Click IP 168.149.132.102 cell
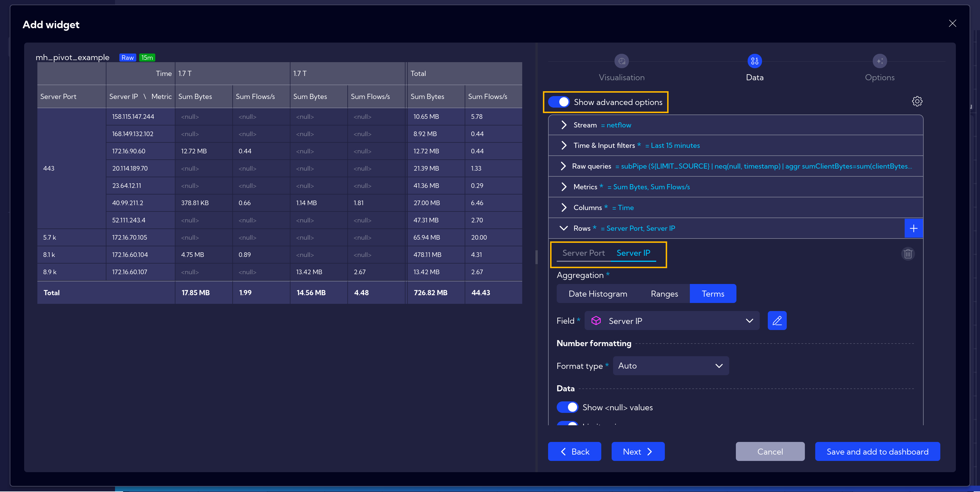The image size is (980, 492). pos(140,134)
